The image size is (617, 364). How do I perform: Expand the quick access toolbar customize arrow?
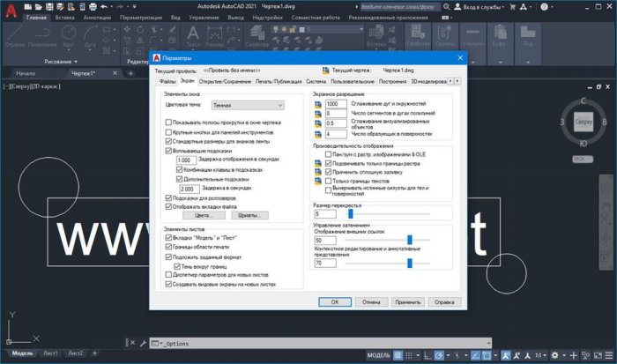coord(135,7)
